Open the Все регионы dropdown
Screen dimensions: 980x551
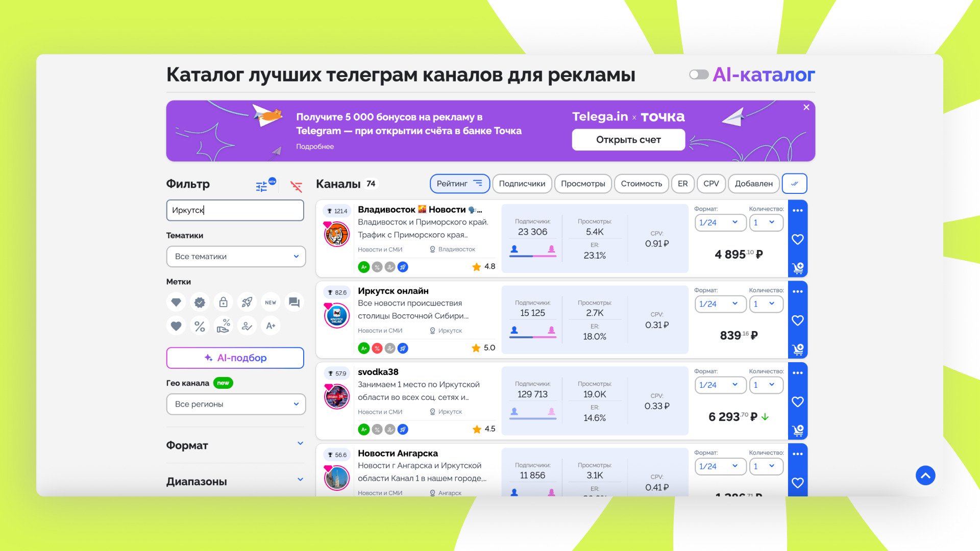click(236, 404)
